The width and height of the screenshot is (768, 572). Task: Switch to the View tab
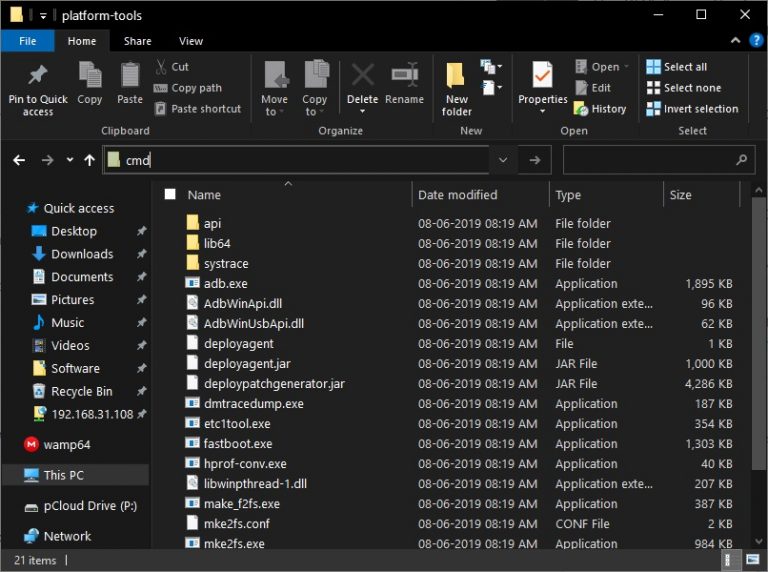click(x=190, y=41)
